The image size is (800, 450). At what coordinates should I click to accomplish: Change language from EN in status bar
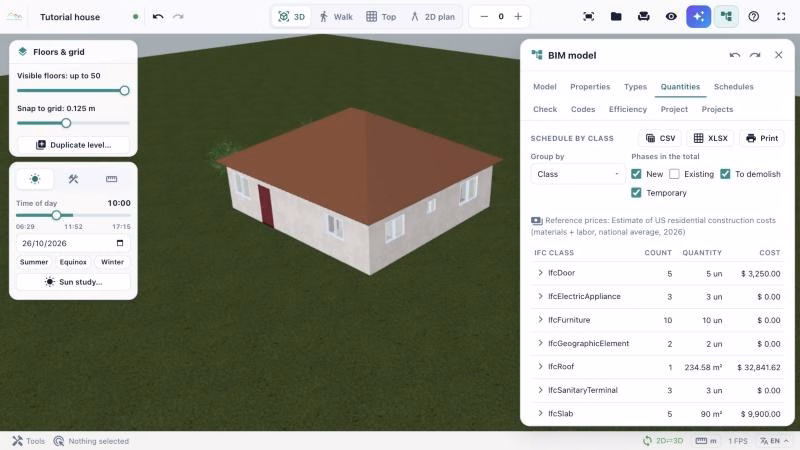coord(774,441)
